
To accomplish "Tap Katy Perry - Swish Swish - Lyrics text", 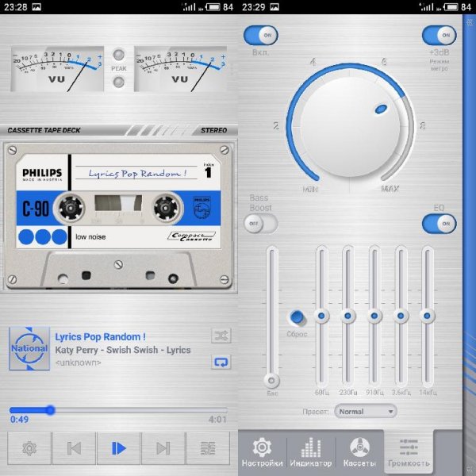I will pos(123,350).
